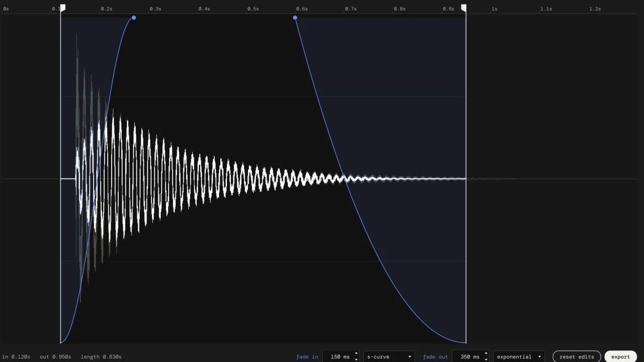Click the "out 0.950s" status readout
The height and width of the screenshot is (362, 644).
click(55, 357)
